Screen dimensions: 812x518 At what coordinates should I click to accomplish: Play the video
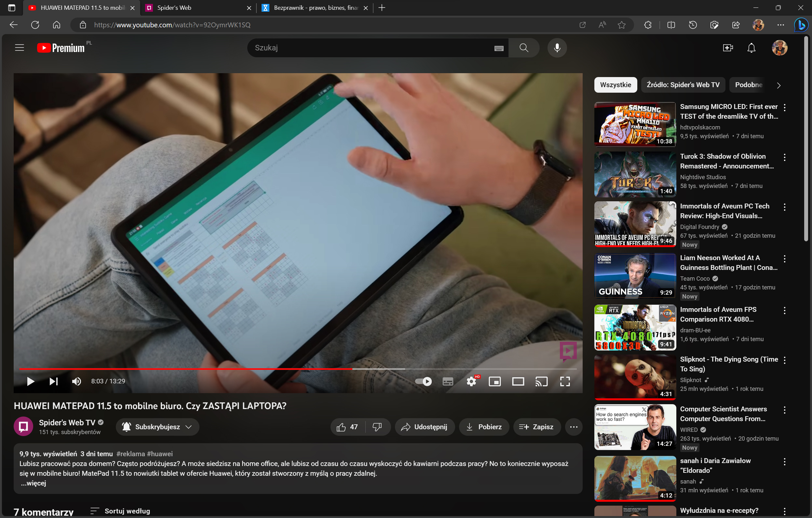point(30,381)
